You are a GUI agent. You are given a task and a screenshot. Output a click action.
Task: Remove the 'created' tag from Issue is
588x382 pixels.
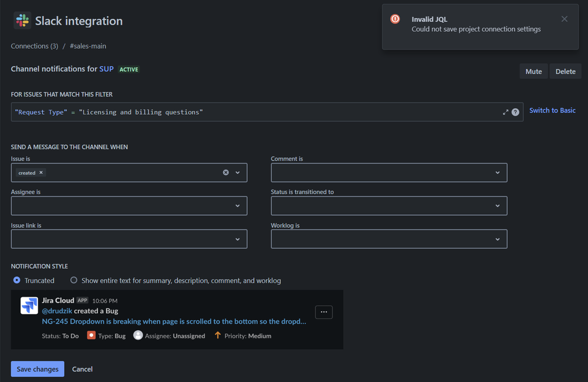[x=41, y=172]
